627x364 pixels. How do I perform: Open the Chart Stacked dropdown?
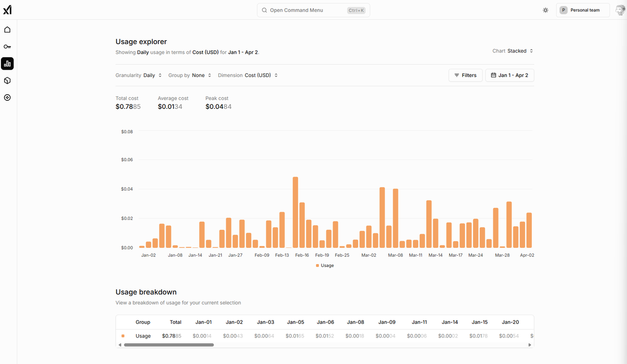click(x=513, y=51)
